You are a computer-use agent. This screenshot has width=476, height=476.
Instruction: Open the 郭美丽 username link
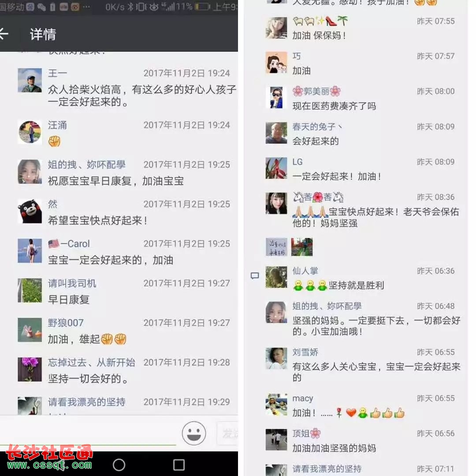[x=316, y=91]
